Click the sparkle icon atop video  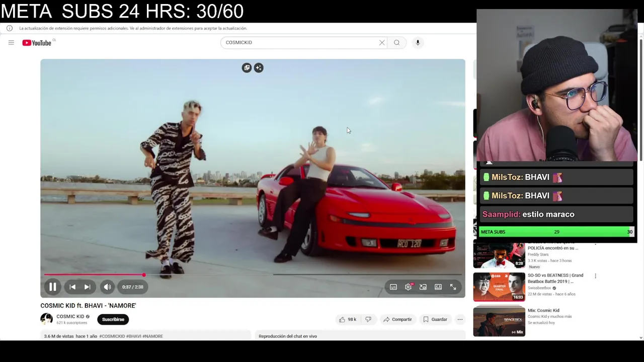pyautogui.click(x=259, y=68)
